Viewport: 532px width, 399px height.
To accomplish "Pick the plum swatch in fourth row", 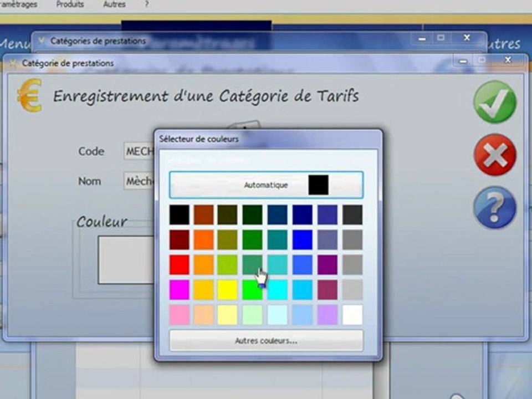I will tap(328, 290).
